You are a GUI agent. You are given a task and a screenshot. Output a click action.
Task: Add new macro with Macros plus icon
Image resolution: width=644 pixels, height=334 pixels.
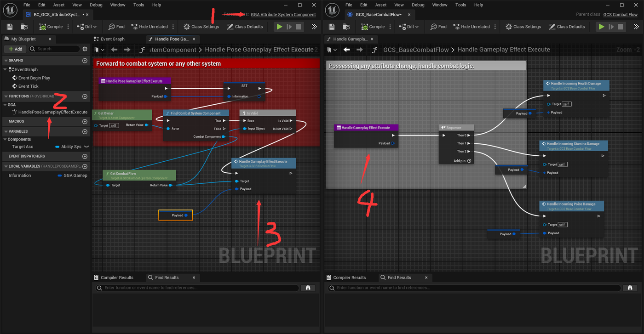(85, 121)
